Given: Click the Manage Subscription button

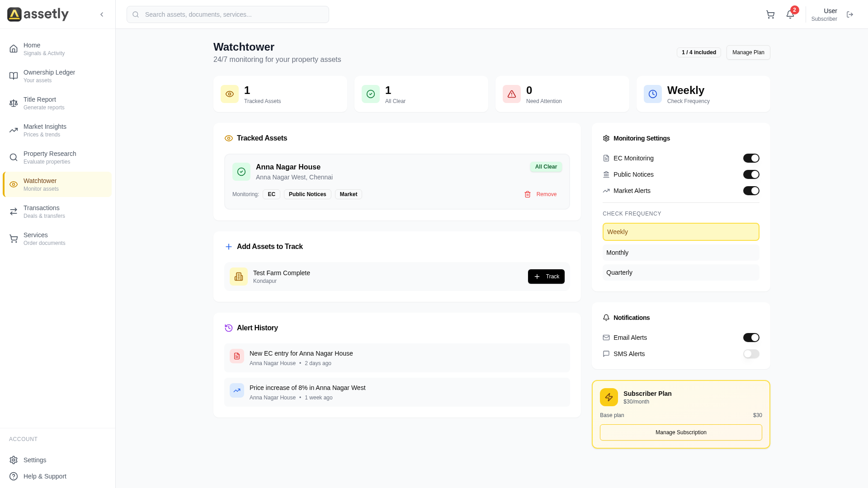Looking at the screenshot, I should coord(680,432).
